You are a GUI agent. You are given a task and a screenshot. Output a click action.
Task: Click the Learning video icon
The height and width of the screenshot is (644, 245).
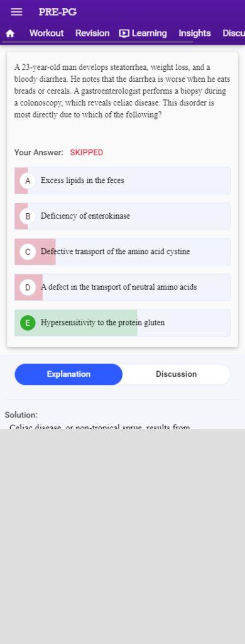pos(124,34)
